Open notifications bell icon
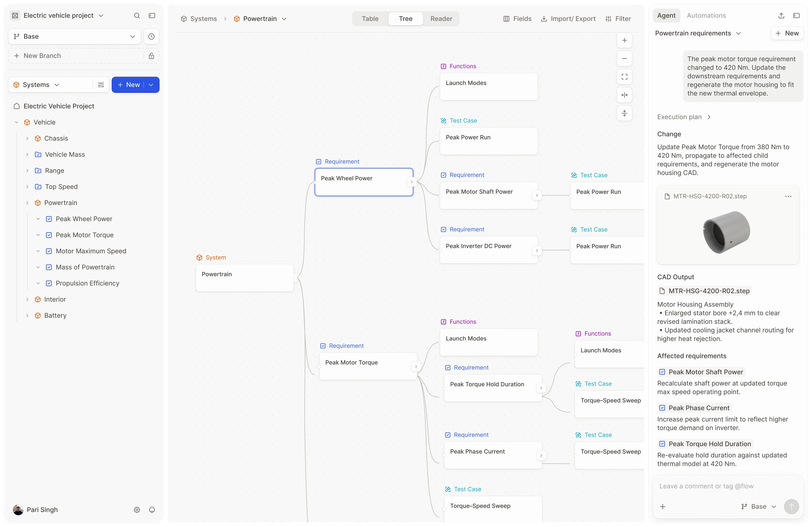Viewport: 812px width, 527px height. (x=152, y=510)
